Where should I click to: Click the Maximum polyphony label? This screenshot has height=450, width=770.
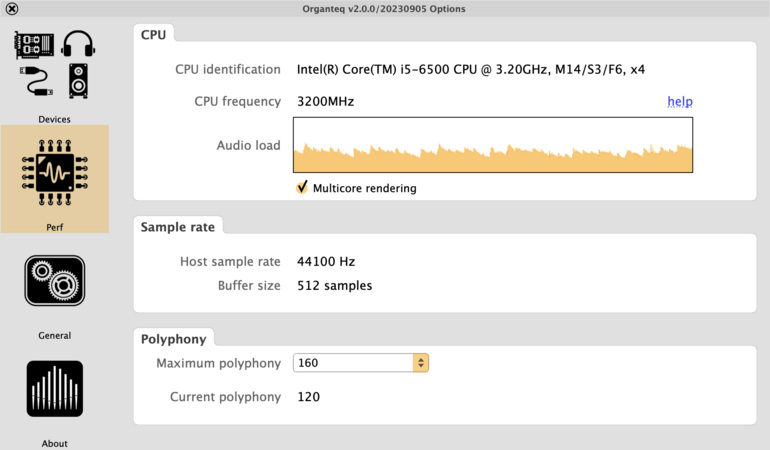point(219,363)
